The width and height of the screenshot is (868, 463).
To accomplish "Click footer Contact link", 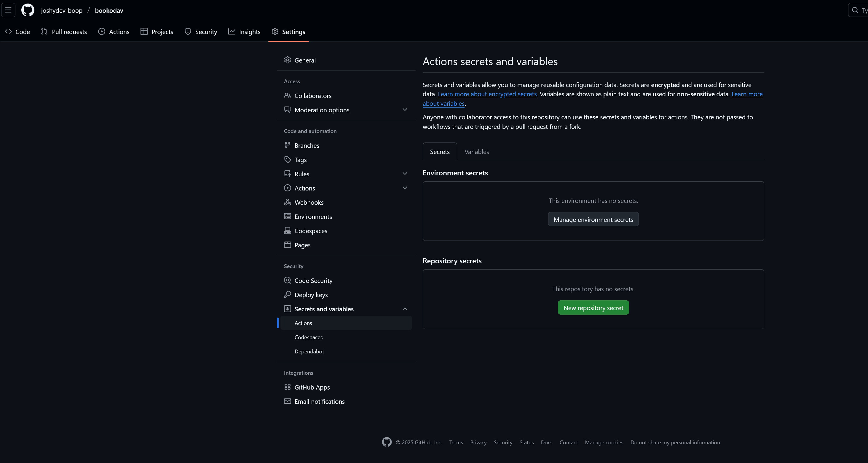I will click(x=569, y=443).
